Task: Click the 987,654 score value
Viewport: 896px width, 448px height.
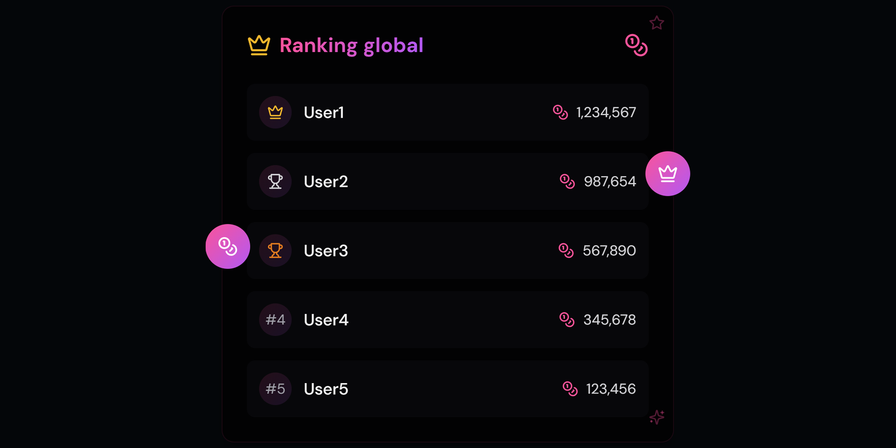Action: tap(610, 182)
